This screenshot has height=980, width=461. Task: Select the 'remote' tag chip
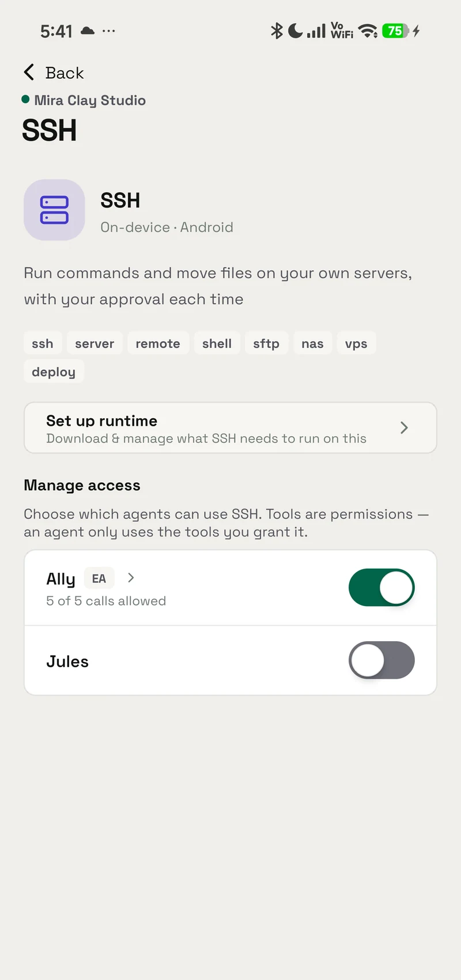(158, 343)
